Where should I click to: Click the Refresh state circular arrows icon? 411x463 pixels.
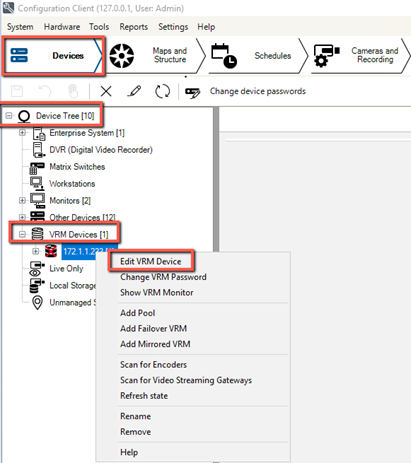162,91
